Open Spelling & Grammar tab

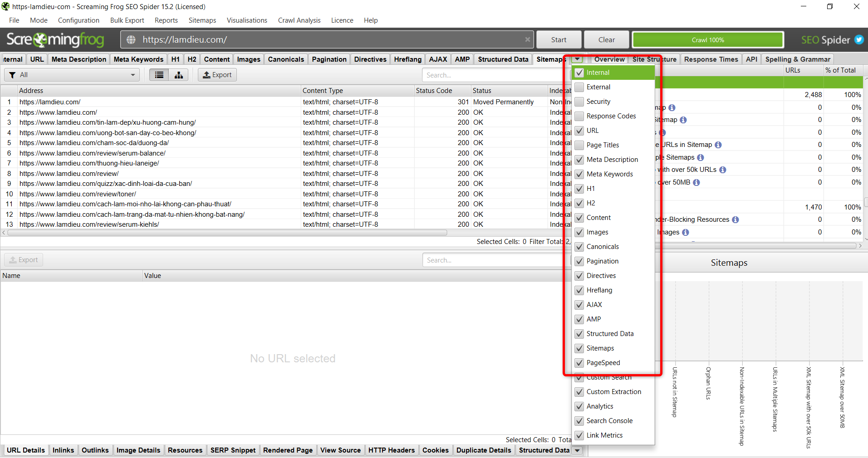coord(798,59)
